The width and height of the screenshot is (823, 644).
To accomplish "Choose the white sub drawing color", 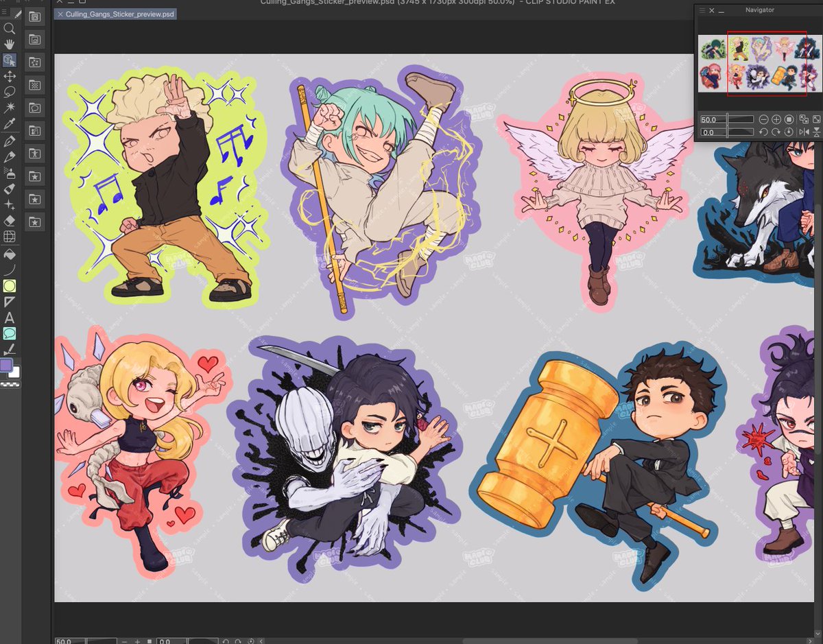I will coord(14,372).
